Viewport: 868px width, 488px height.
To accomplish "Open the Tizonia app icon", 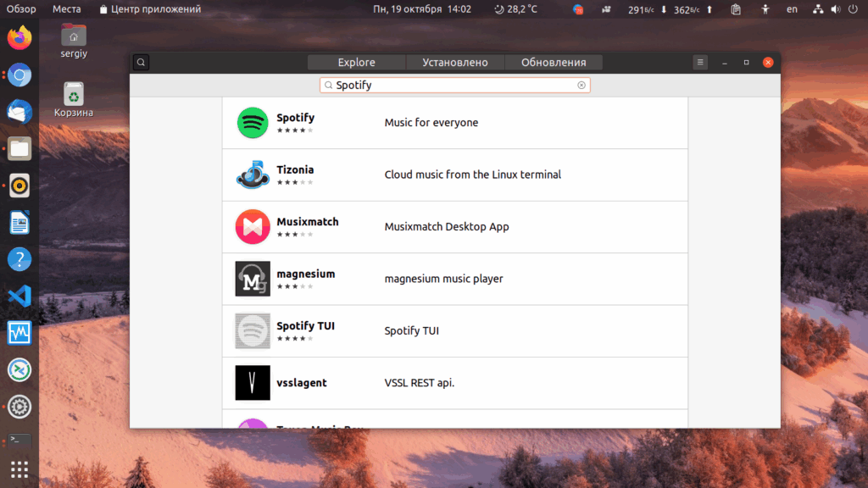I will (x=253, y=175).
